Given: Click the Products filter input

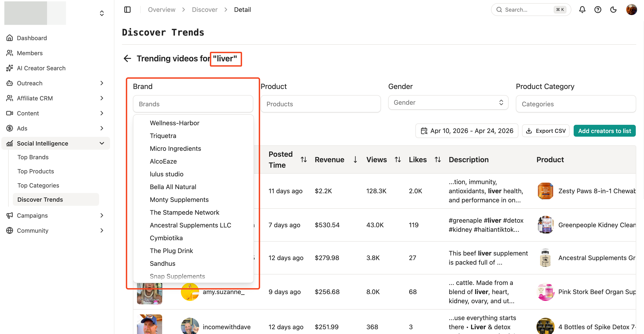Looking at the screenshot, I should pos(320,104).
